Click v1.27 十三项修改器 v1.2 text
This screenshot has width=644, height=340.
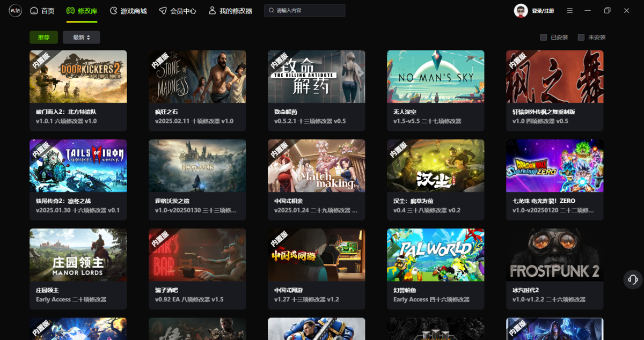pyautogui.click(x=307, y=299)
